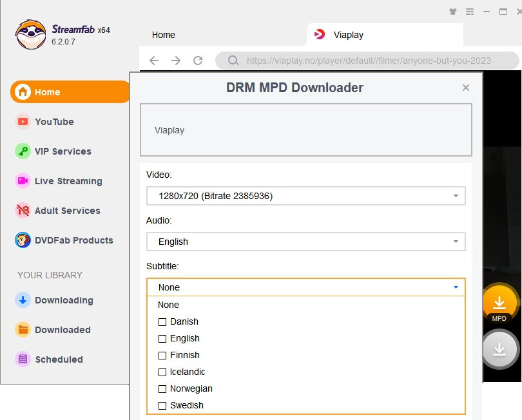The height and width of the screenshot is (420, 522).
Task: Navigate back with the left arrow
Action: [153, 61]
